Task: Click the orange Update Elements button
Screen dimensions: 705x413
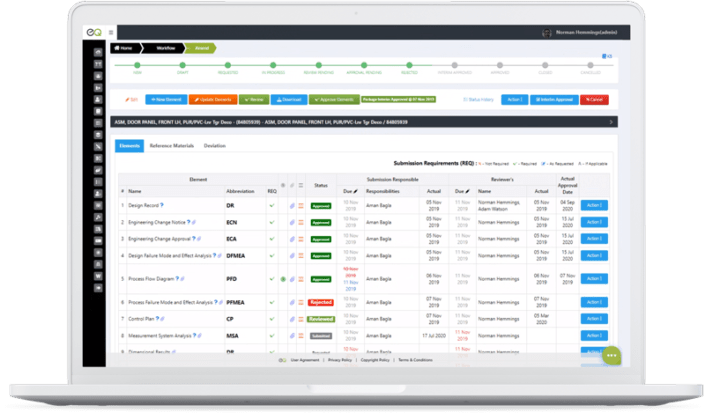Action: coord(213,99)
